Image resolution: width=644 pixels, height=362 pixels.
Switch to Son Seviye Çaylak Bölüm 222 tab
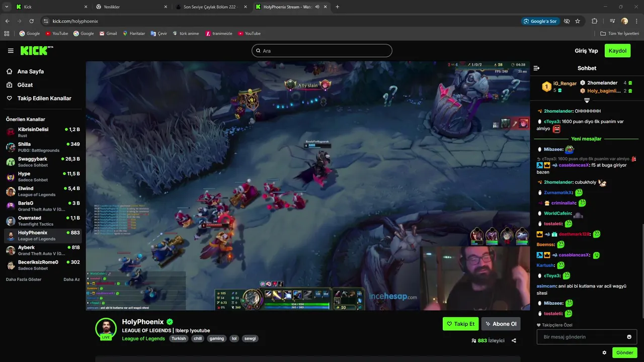click(210, 7)
